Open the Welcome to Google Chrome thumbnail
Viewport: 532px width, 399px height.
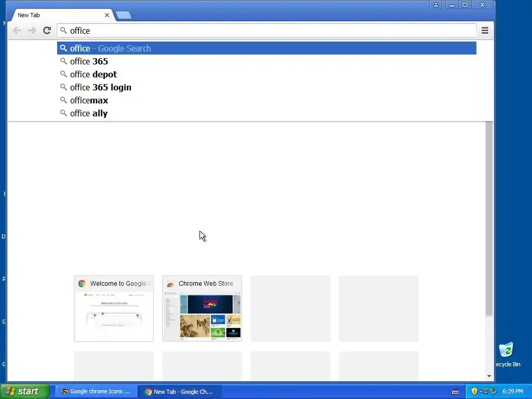click(x=114, y=309)
